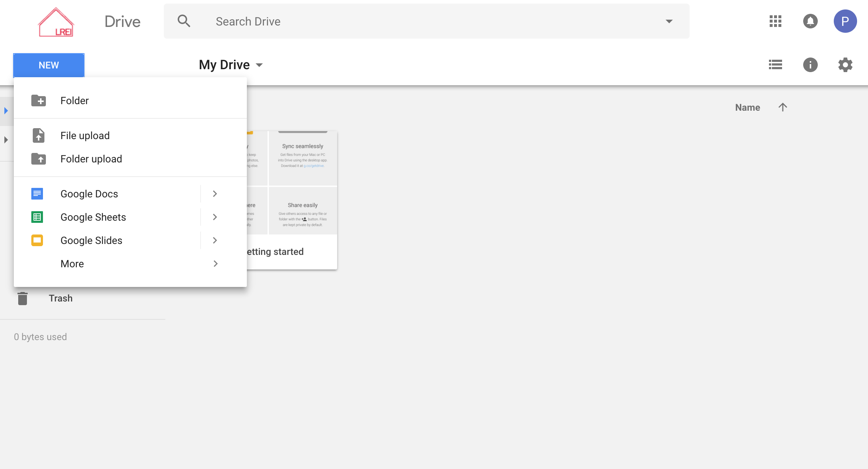868x469 pixels.
Task: Select the Google Slides icon in the menu
Action: pos(37,240)
